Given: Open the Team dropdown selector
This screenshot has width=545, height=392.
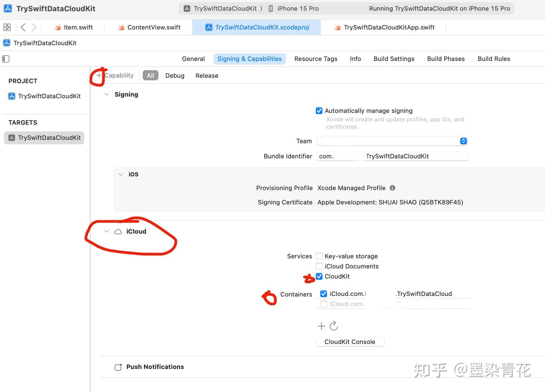Looking at the screenshot, I should coord(463,141).
